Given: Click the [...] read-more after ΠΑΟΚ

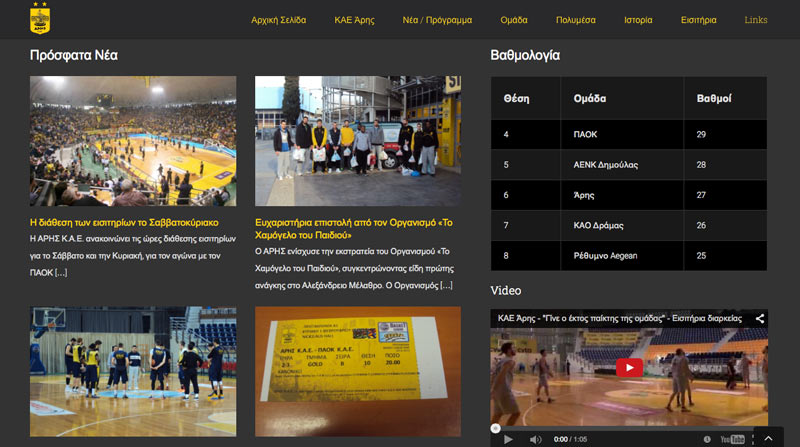Looking at the screenshot, I should pos(61,272).
